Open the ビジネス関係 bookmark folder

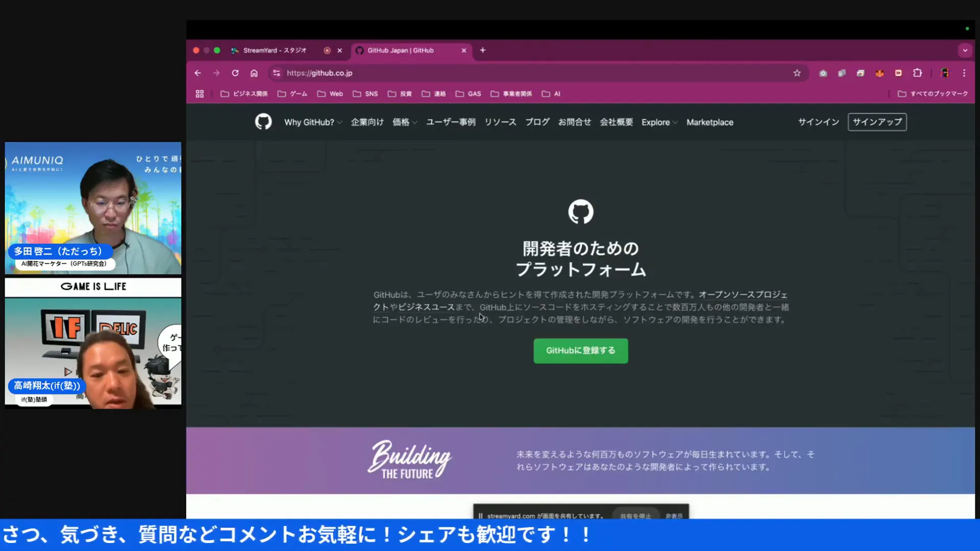click(244, 94)
